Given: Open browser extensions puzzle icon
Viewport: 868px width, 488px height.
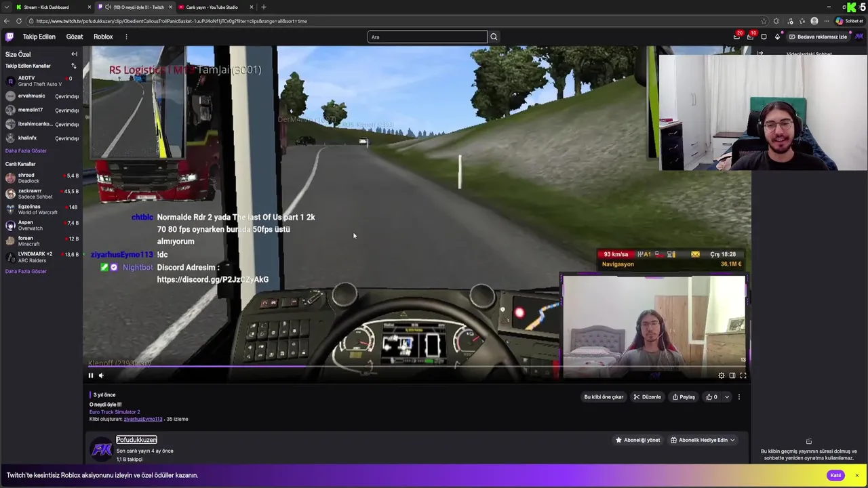Looking at the screenshot, I should click(x=776, y=21).
